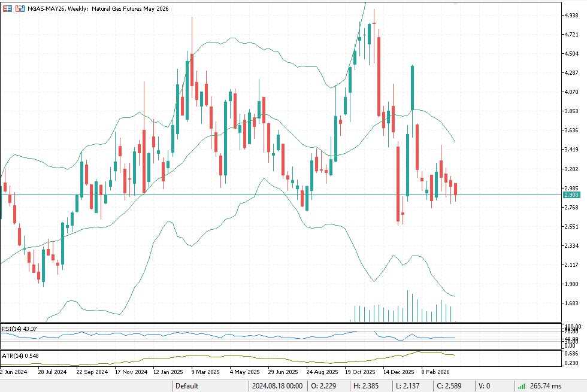Click the ATR(14) indicator label

pos(20,357)
